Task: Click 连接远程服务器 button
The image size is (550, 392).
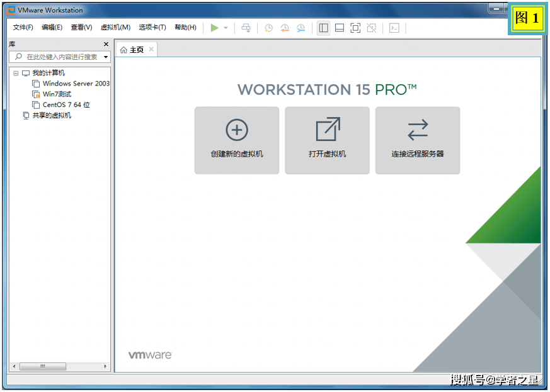Action: coord(418,140)
